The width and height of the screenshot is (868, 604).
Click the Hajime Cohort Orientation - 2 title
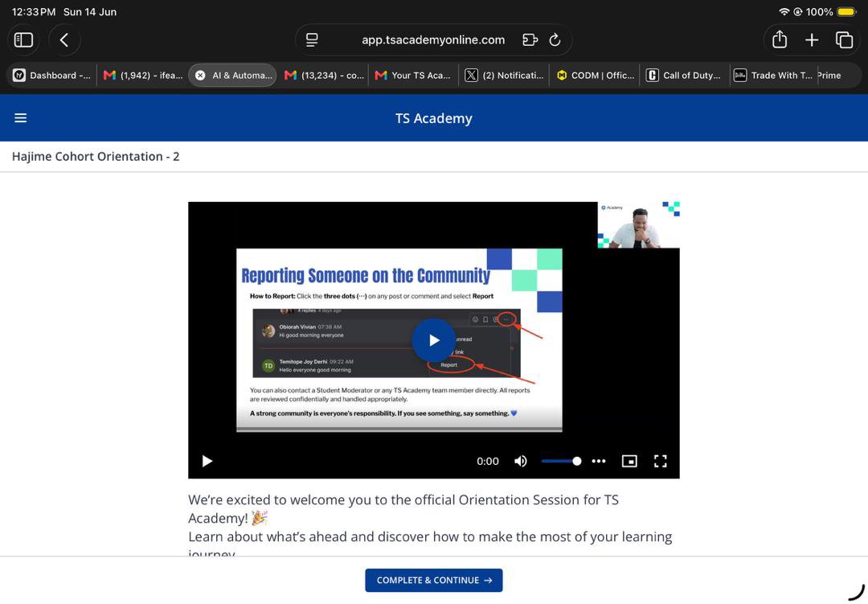tap(96, 156)
